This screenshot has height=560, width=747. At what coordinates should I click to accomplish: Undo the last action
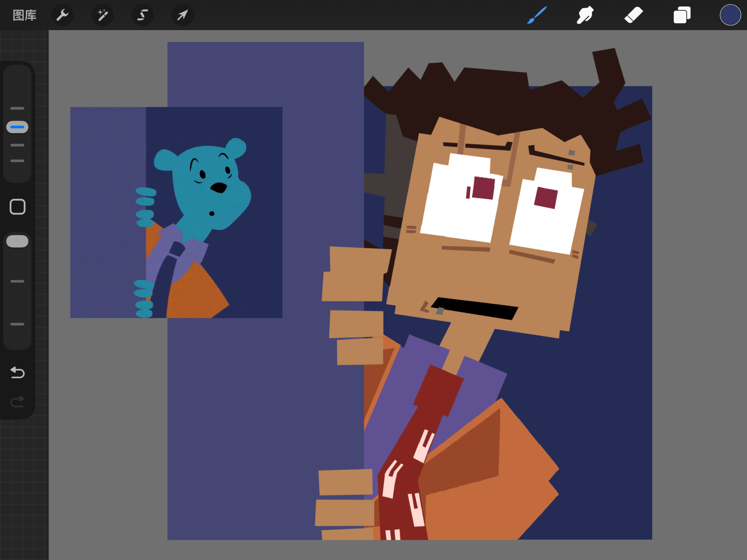[17, 372]
